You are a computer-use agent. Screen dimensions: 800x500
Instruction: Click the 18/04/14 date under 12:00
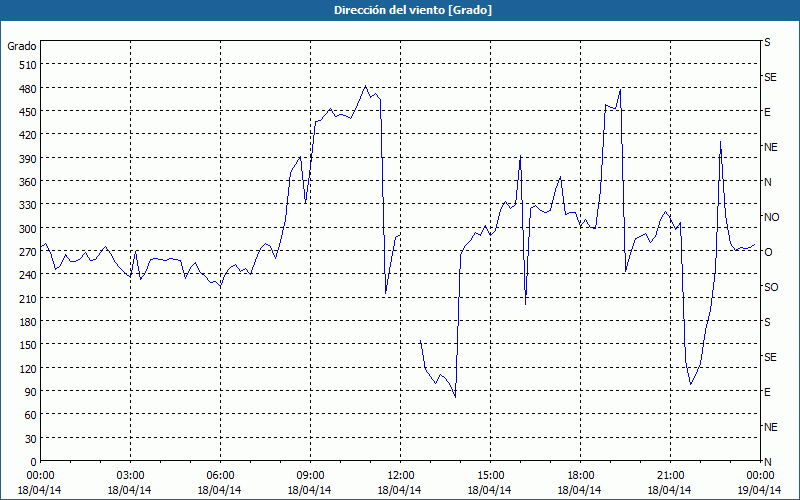pyautogui.click(x=399, y=490)
